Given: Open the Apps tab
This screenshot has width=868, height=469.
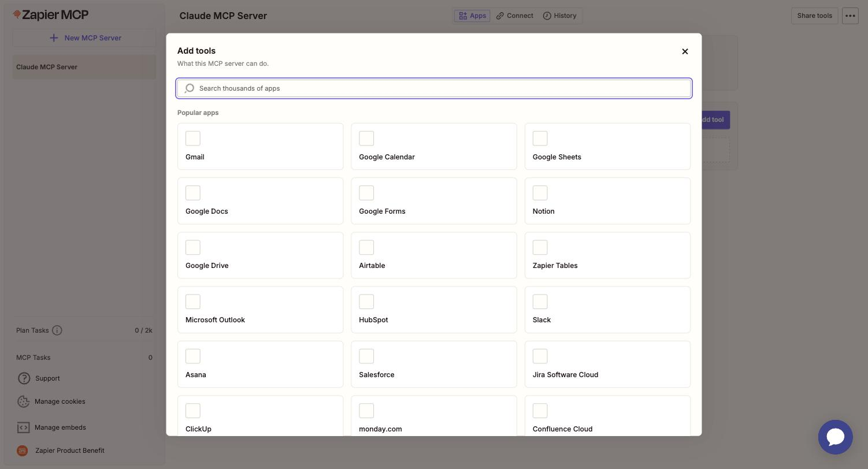Looking at the screenshot, I should [472, 16].
